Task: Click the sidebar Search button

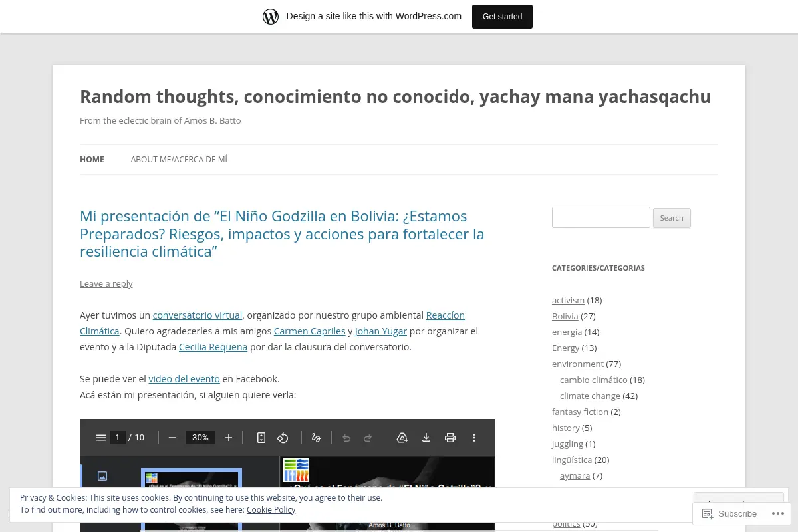Action: (x=672, y=218)
